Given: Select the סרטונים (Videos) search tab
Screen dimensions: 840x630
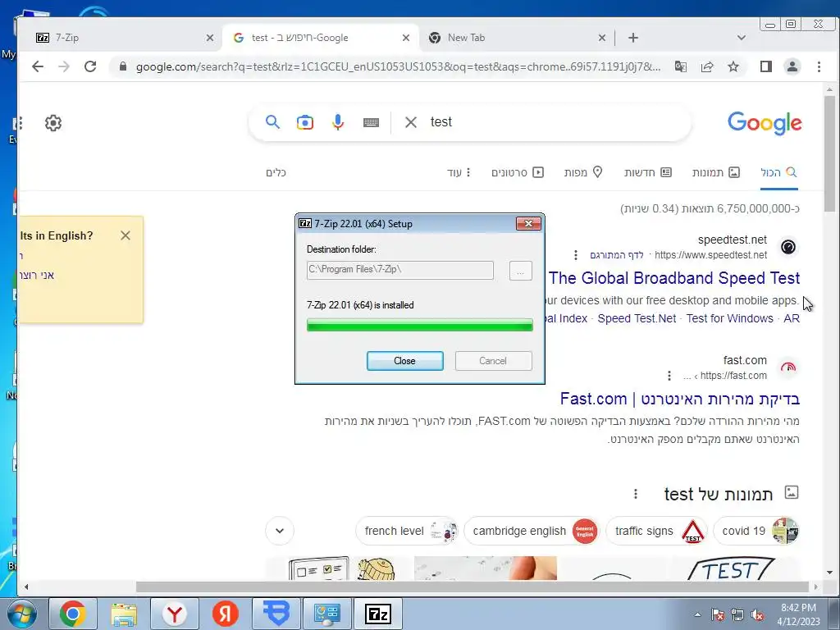Looking at the screenshot, I should (518, 172).
